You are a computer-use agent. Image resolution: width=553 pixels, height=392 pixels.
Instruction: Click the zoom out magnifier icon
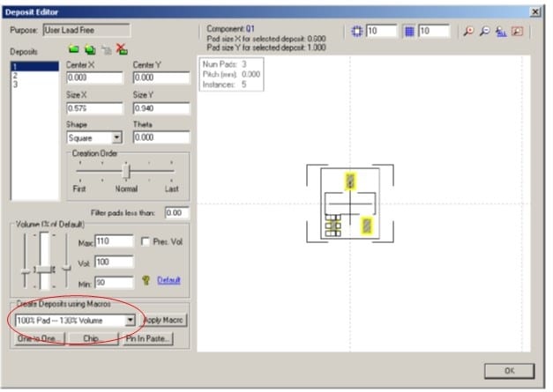click(x=484, y=31)
